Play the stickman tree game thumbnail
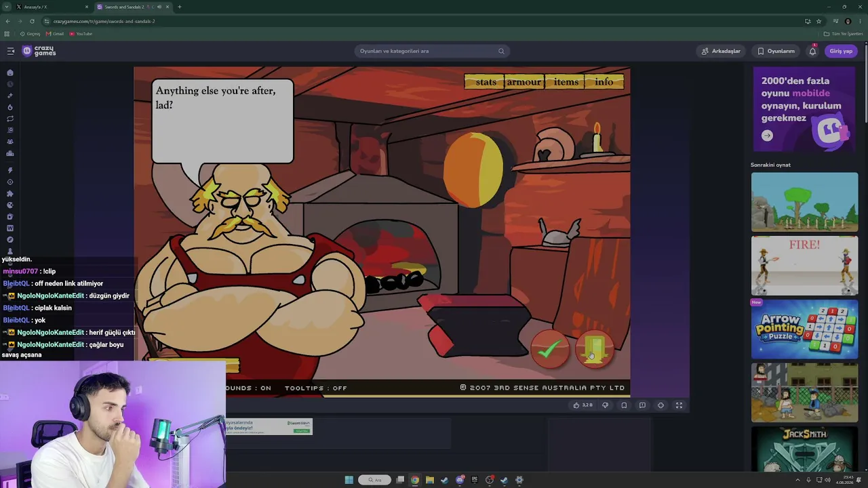 (x=804, y=202)
